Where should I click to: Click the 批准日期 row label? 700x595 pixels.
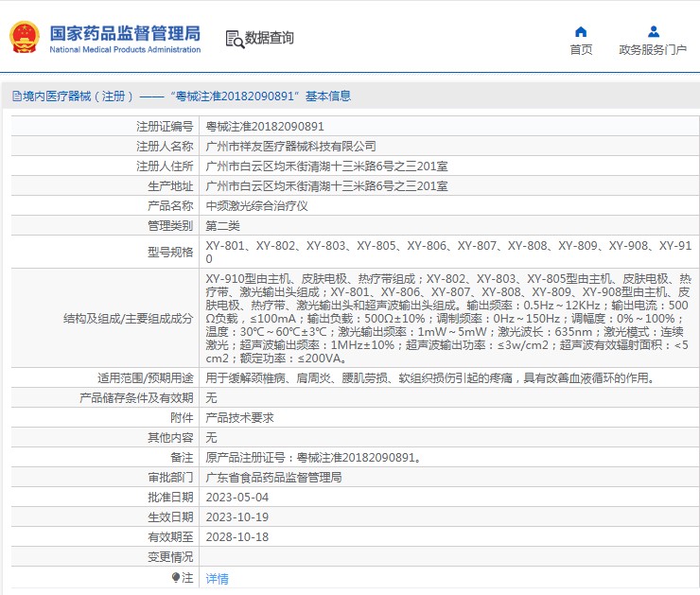(170, 498)
